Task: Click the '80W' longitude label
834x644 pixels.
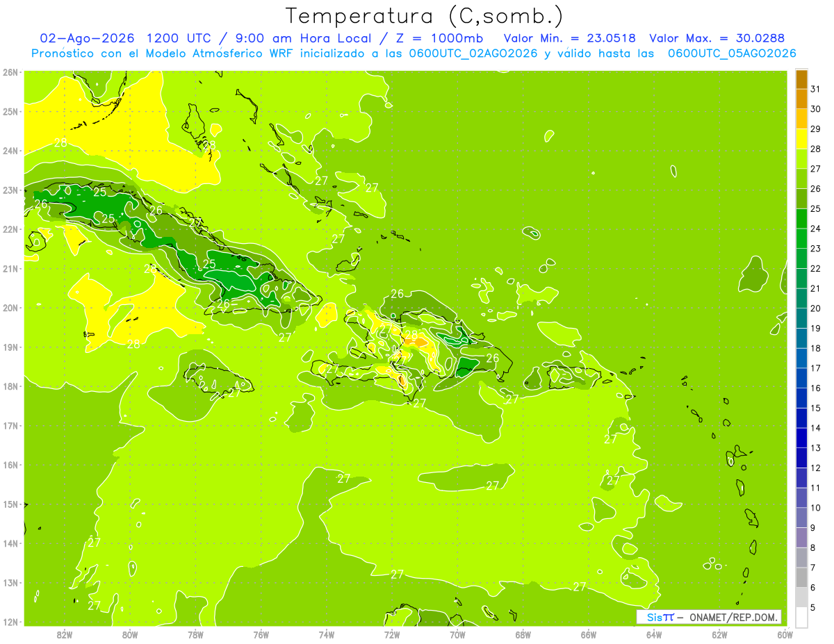Action: tap(130, 634)
